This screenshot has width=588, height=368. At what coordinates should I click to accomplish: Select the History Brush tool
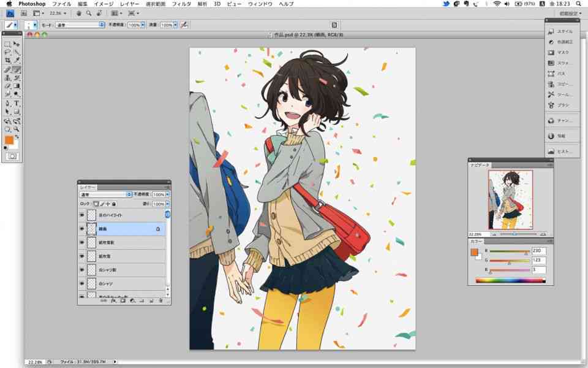(17, 78)
